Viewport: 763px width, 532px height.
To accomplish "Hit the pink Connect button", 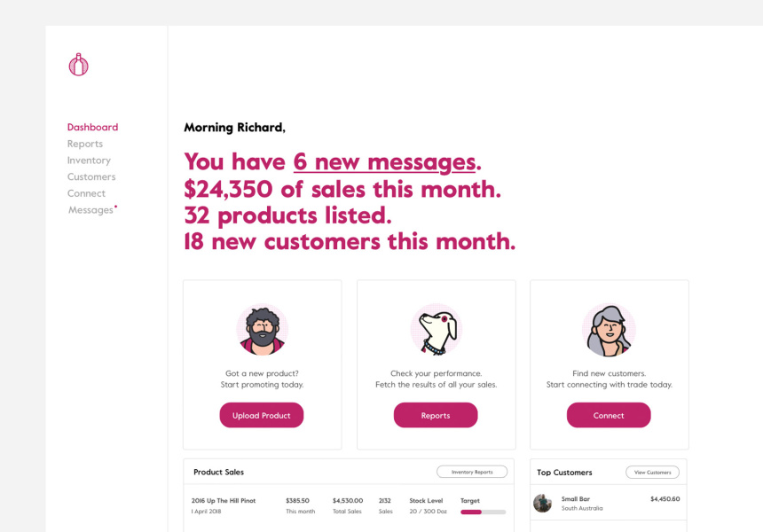I will (x=609, y=415).
